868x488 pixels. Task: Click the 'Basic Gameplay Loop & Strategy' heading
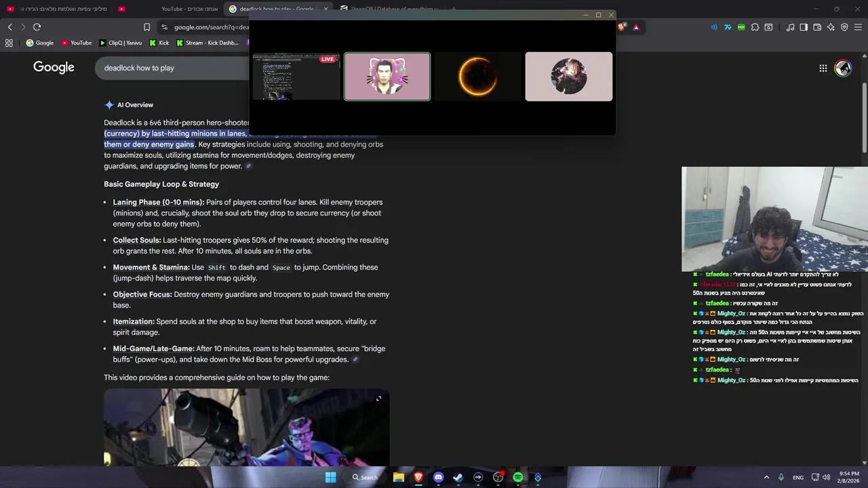(161, 184)
